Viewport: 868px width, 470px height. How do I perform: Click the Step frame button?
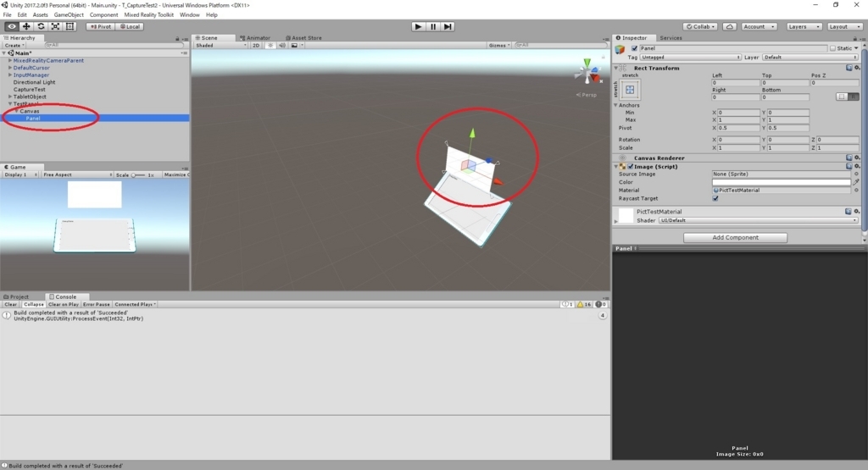pyautogui.click(x=448, y=26)
